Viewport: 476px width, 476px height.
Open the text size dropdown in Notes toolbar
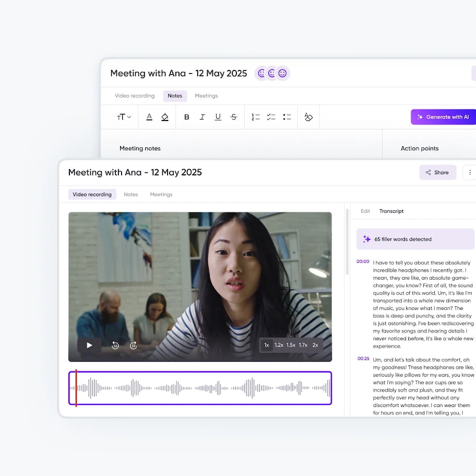click(x=124, y=117)
